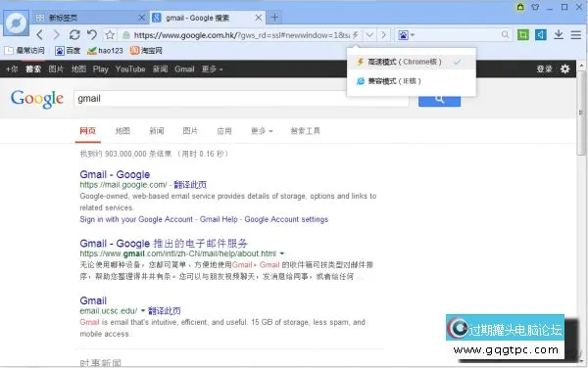Open 搜索工具 search tools
The width and height of the screenshot is (588, 368).
[x=305, y=131]
